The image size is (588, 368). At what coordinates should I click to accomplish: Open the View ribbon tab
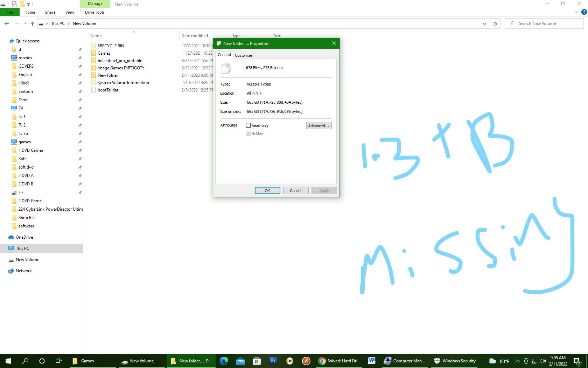tap(70, 12)
